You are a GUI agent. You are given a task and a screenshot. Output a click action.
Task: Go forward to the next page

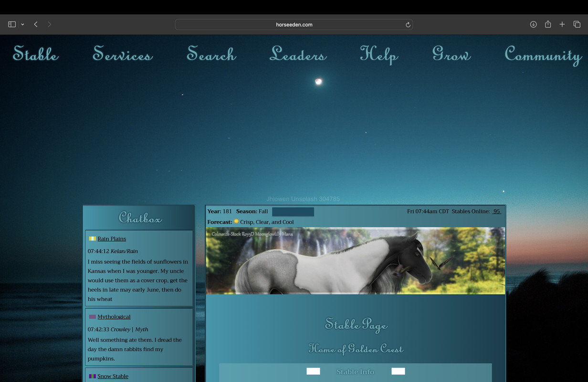[50, 24]
